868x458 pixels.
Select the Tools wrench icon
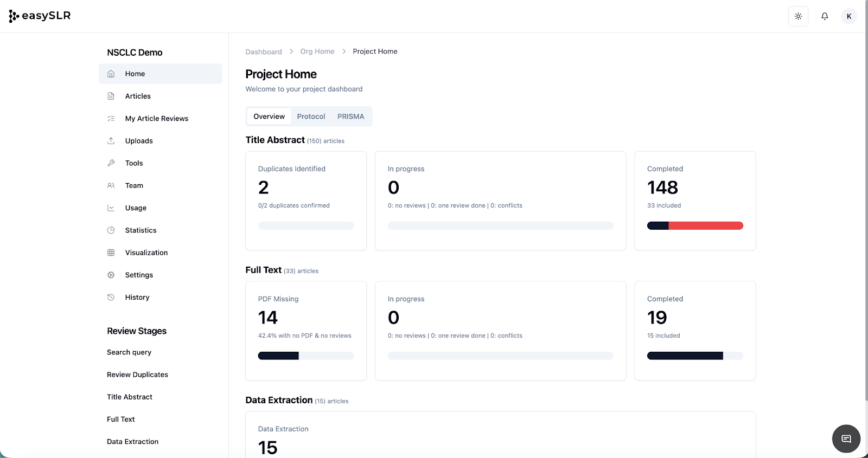111,163
